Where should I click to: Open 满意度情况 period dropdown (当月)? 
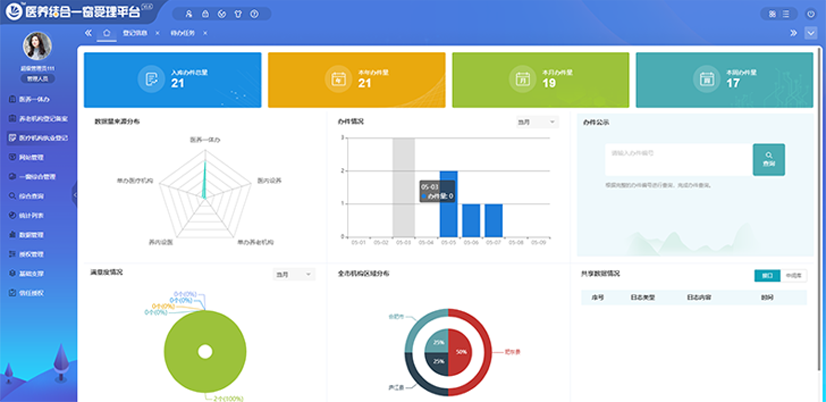coord(294,274)
